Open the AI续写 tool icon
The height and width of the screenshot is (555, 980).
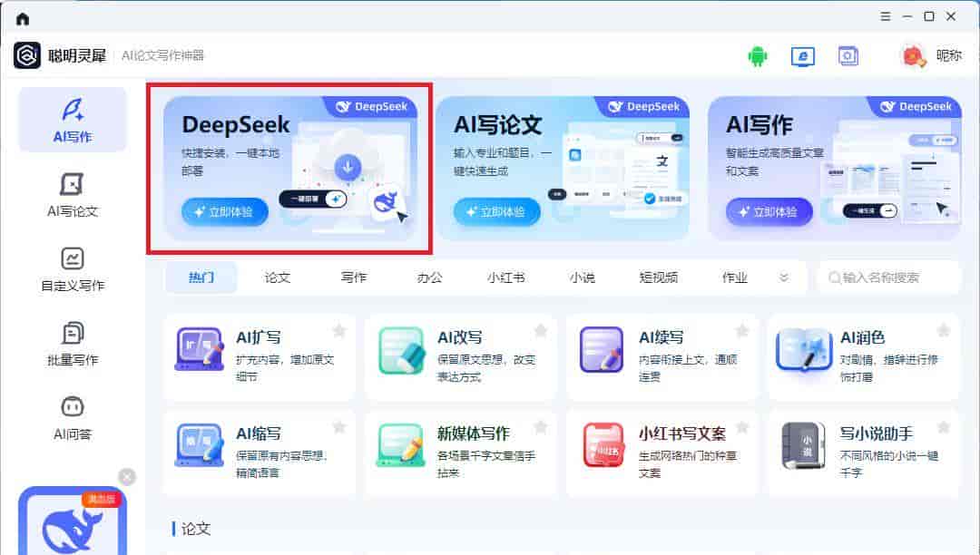[x=602, y=349]
